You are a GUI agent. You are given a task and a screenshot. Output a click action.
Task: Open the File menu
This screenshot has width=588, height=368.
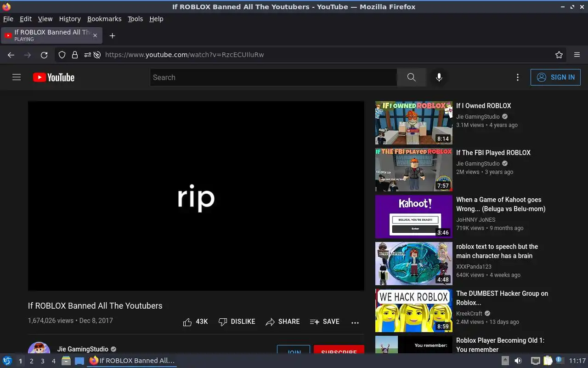pyautogui.click(x=8, y=19)
